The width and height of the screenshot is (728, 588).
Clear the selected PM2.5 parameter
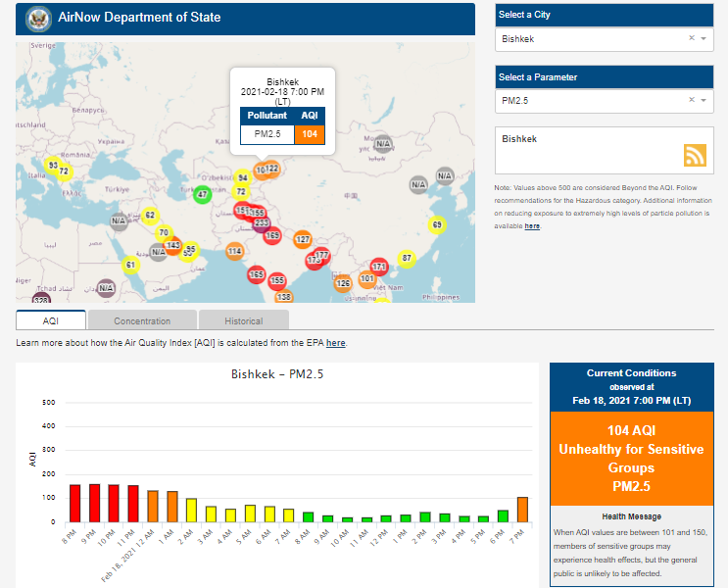(691, 100)
